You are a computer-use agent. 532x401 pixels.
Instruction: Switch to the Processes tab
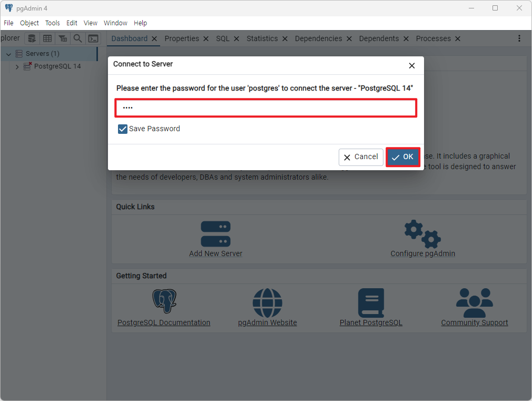click(434, 38)
